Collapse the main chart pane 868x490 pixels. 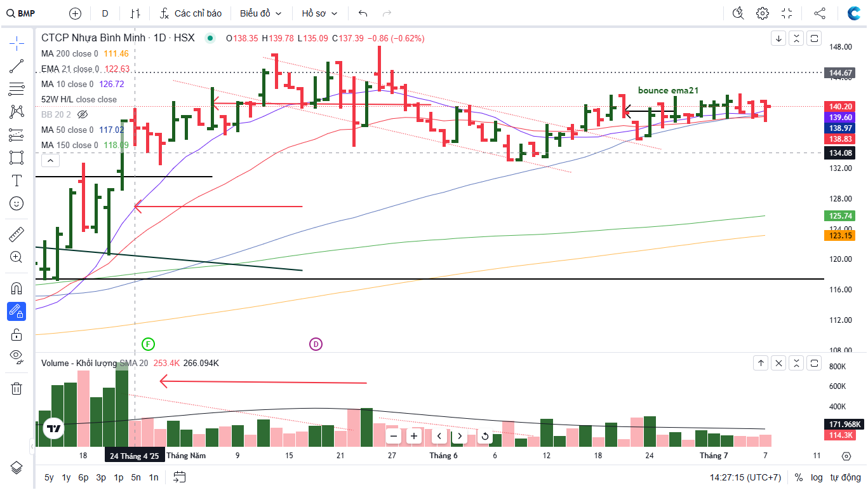tap(796, 38)
